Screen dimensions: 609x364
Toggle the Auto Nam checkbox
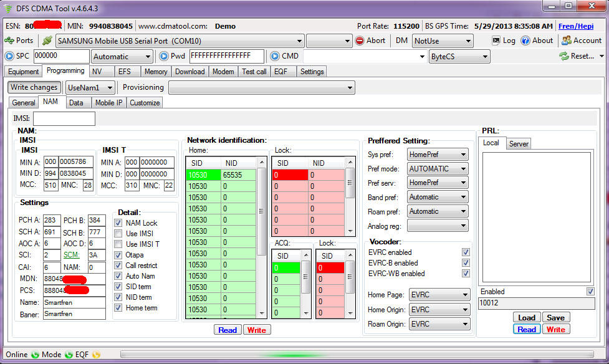coord(118,276)
